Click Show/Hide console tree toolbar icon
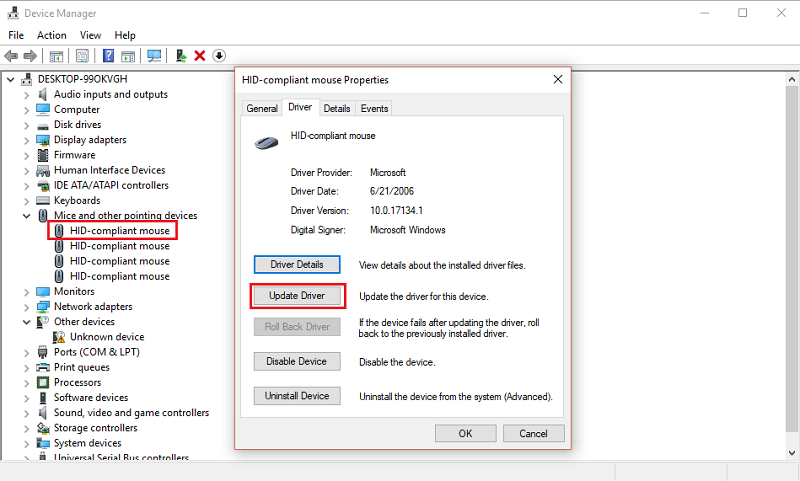 [57, 56]
